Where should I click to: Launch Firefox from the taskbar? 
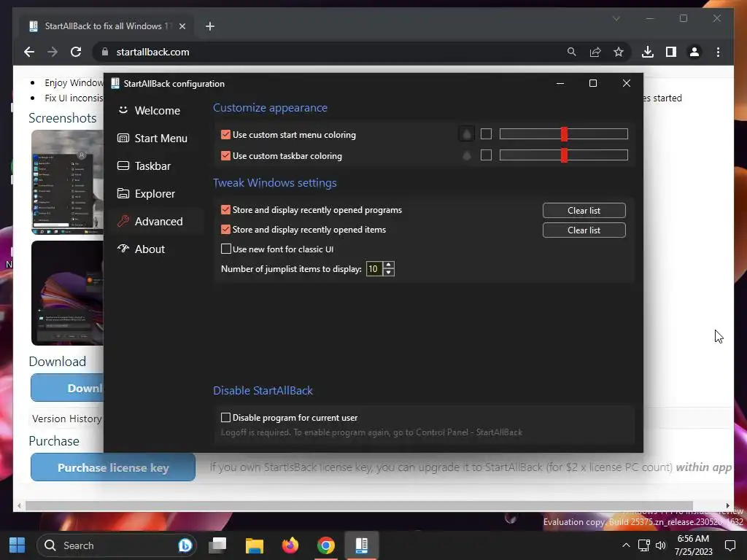(290, 545)
